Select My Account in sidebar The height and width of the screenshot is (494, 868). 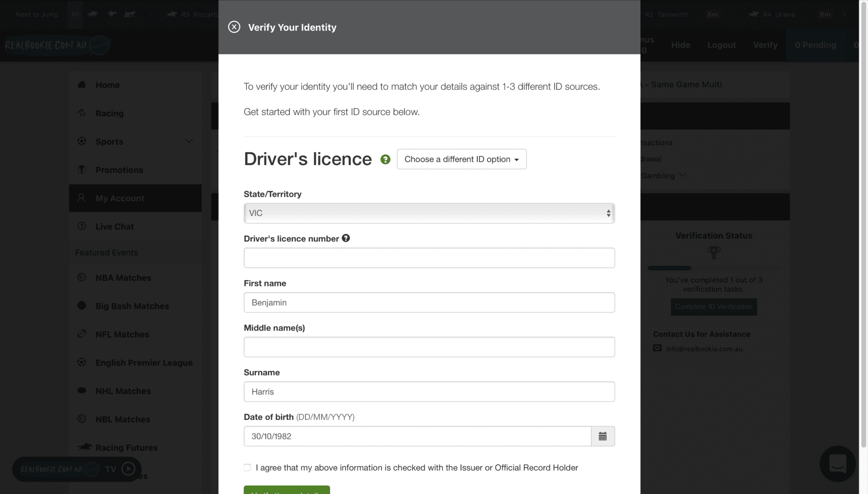click(x=135, y=198)
